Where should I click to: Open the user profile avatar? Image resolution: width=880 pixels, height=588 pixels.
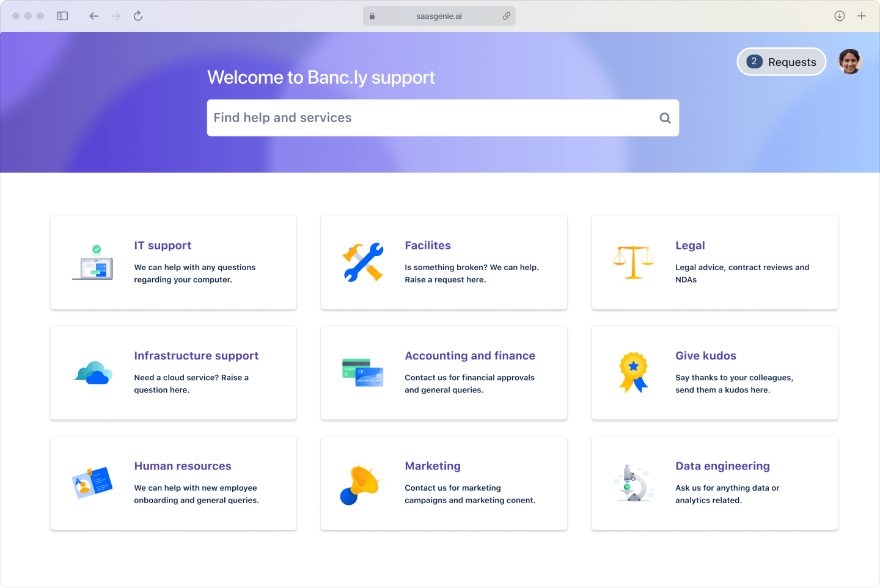point(849,62)
